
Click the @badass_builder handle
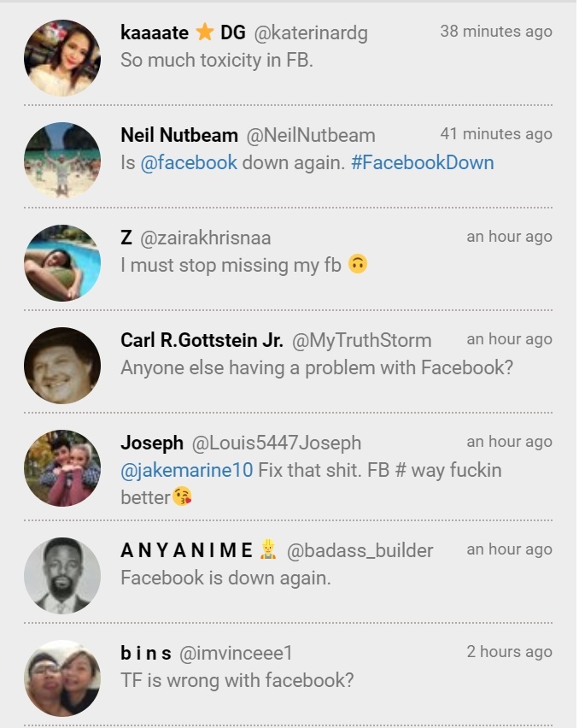point(360,551)
